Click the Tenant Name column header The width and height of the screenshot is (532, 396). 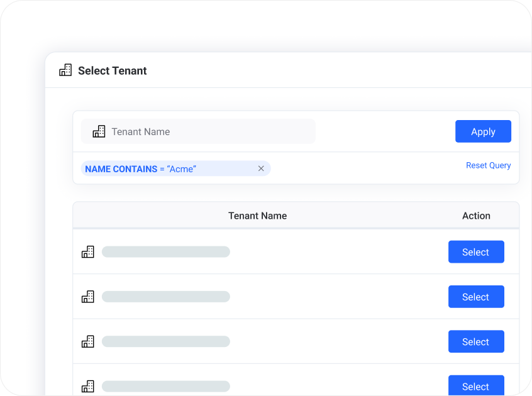[258, 216]
